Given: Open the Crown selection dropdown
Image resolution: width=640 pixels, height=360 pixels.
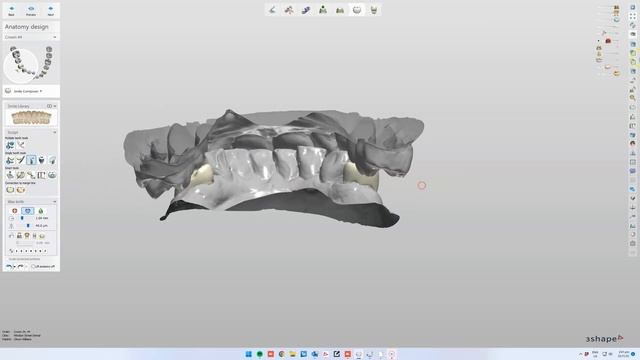Looking at the screenshot, I should pos(31,37).
